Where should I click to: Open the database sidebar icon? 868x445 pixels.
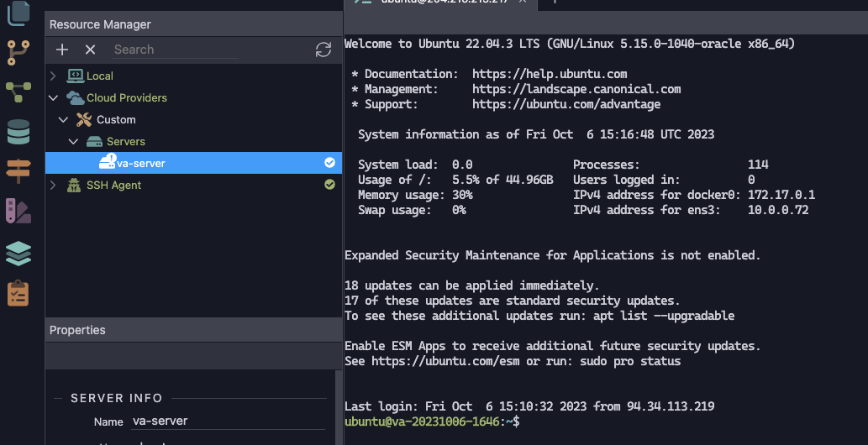click(x=18, y=132)
